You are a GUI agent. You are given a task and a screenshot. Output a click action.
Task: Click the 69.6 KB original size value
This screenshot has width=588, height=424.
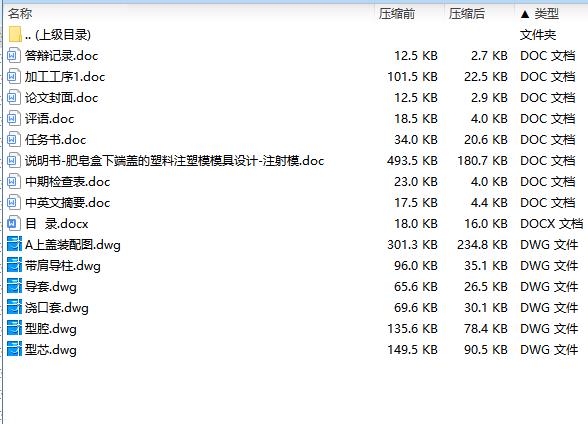416,308
